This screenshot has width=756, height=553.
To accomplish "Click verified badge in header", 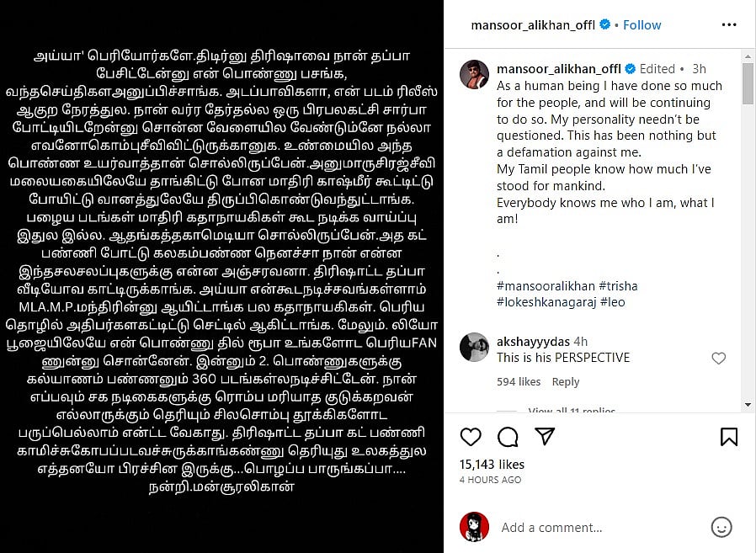I will [x=604, y=24].
